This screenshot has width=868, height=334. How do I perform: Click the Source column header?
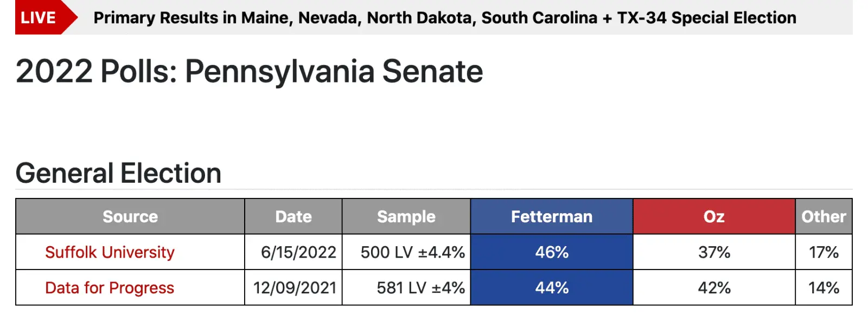point(130,217)
